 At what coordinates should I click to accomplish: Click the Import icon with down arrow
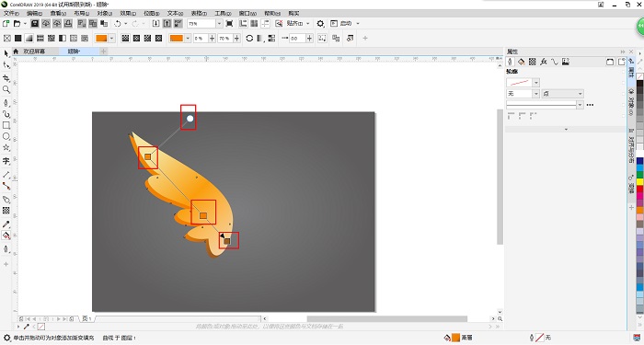click(x=155, y=23)
